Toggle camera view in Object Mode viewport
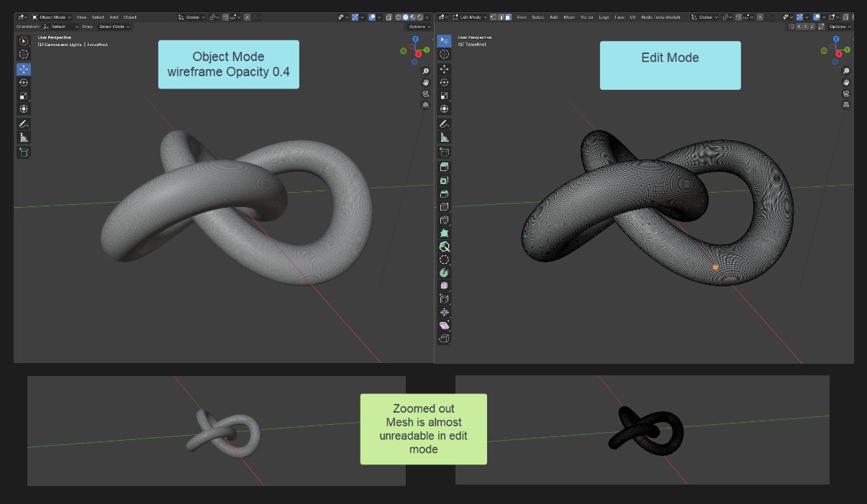 coord(425,93)
